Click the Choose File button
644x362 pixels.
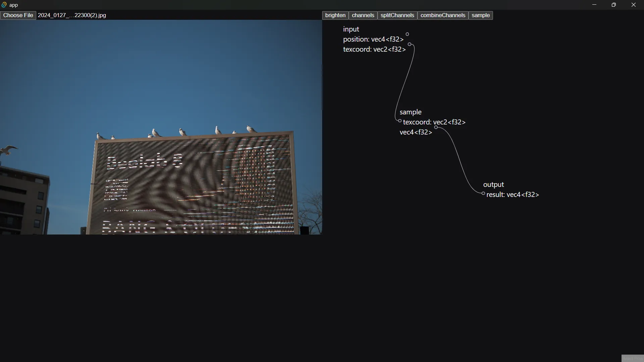click(x=18, y=15)
